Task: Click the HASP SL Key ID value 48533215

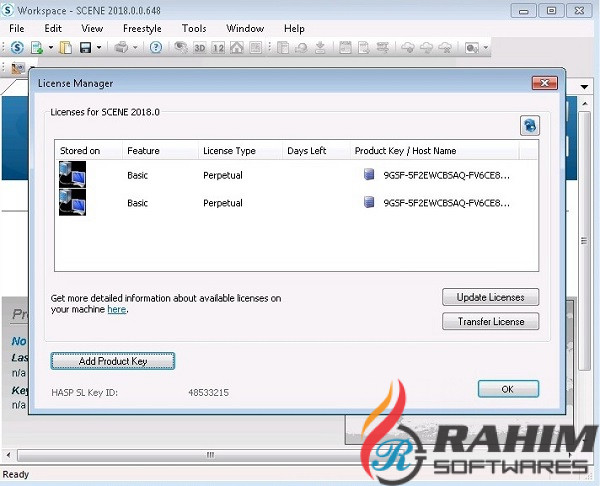Action: [x=209, y=393]
